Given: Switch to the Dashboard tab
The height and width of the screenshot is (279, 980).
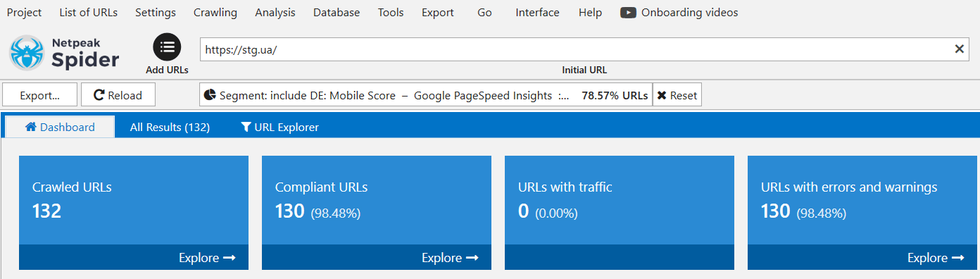Looking at the screenshot, I should tap(60, 128).
